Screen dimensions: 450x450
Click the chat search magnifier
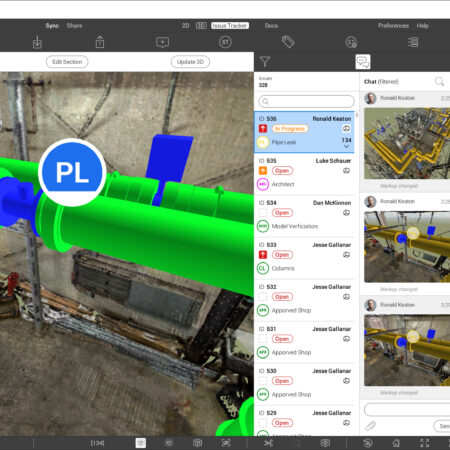coord(439,81)
